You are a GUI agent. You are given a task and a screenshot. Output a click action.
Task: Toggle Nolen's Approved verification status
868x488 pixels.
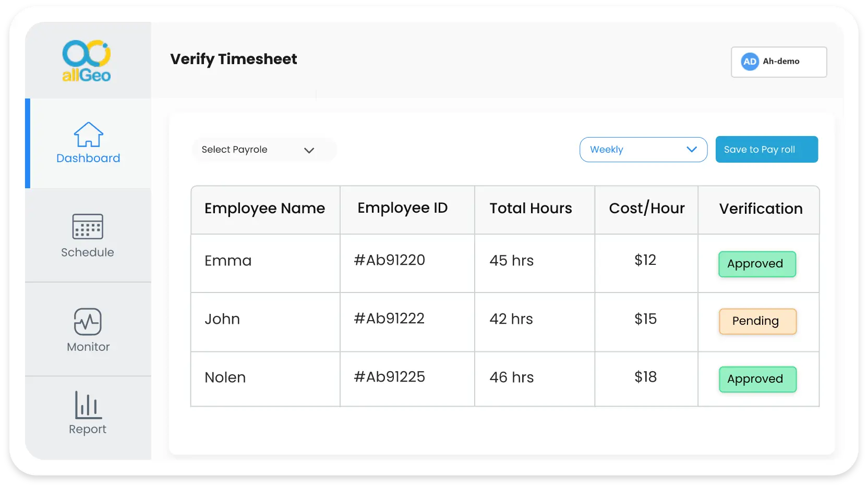(757, 379)
